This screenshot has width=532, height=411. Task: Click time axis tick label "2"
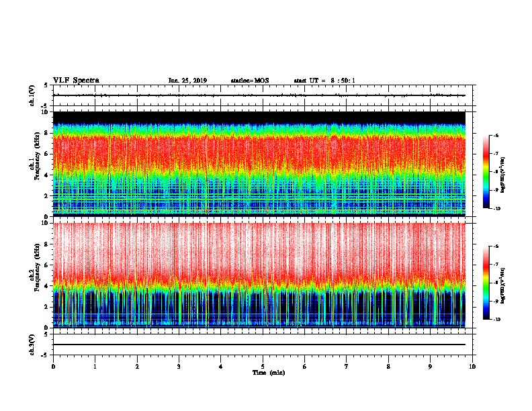pos(137,367)
